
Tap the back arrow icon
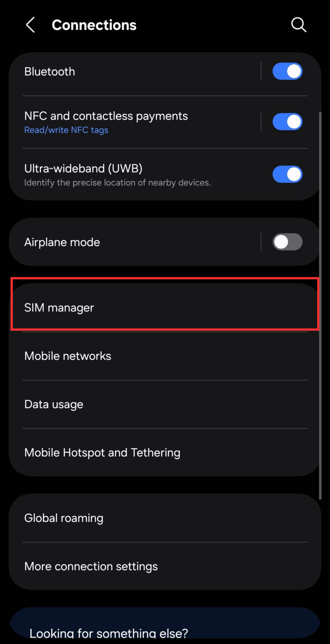(30, 25)
